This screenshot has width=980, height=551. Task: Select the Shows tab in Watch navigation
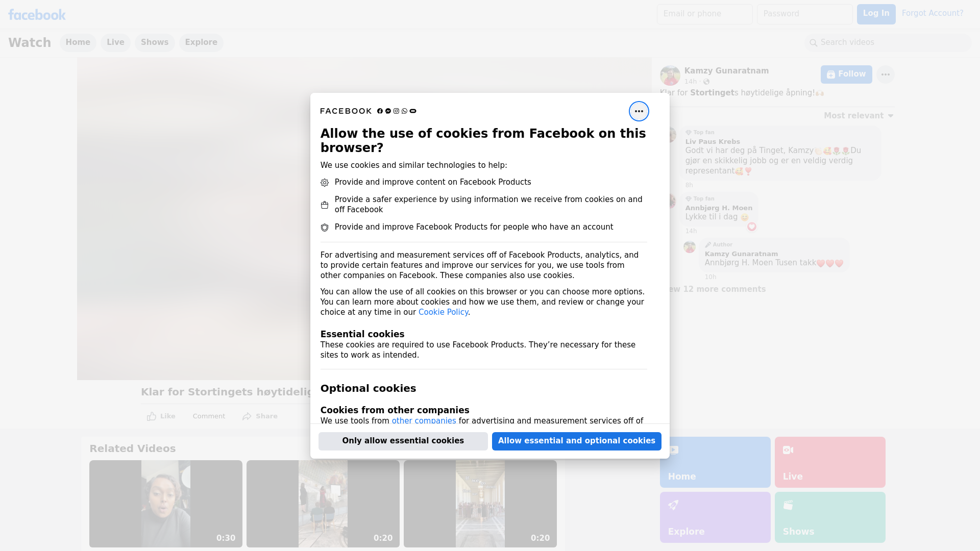[155, 43]
